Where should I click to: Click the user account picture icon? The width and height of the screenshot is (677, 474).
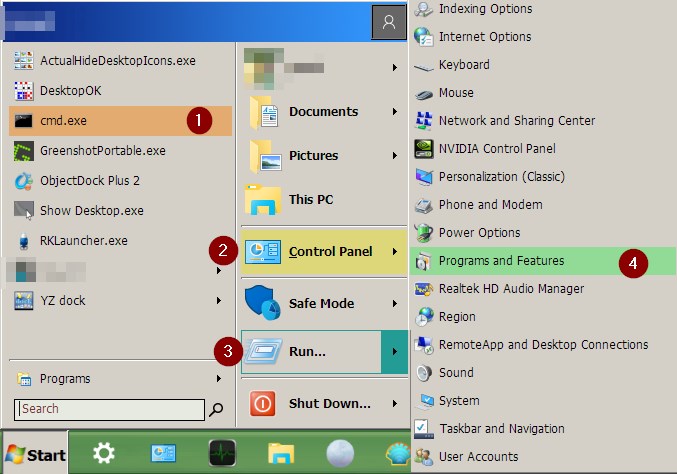coord(388,23)
